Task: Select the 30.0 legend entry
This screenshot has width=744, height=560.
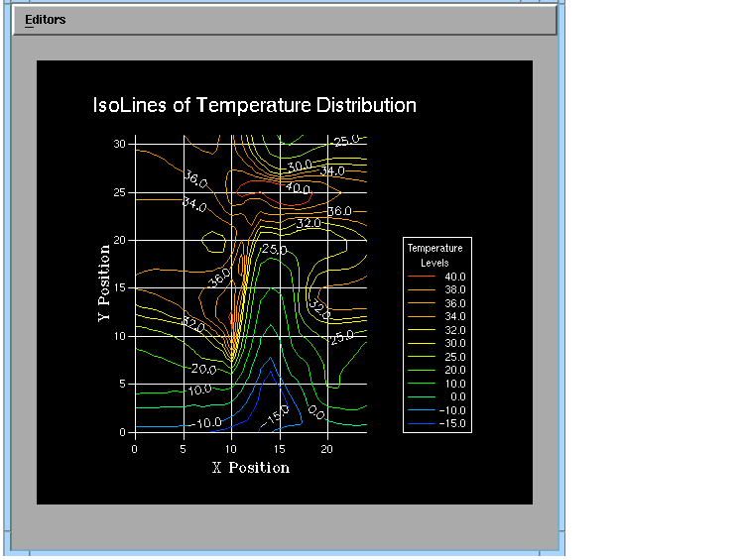Action: pos(454,343)
